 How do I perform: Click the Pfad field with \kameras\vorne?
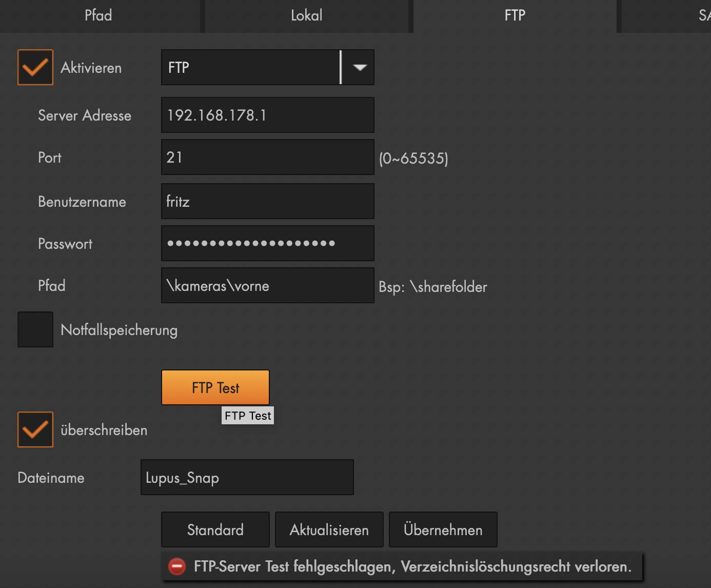coord(267,286)
